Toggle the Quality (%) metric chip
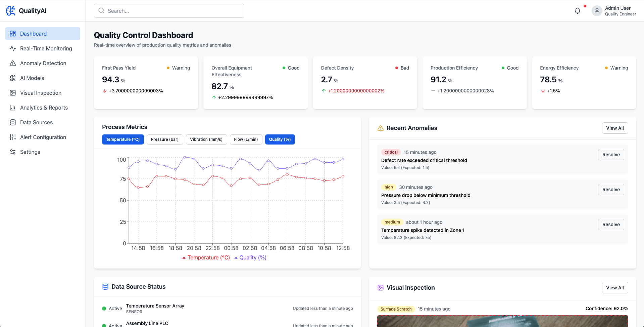Viewport: 644px width, 327px height. [x=280, y=139]
